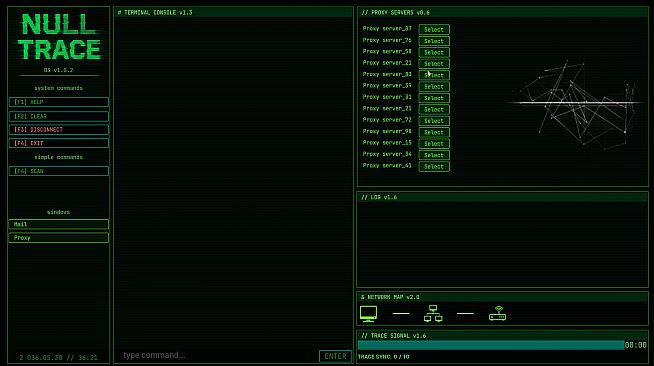Click the LAN network node icon
This screenshot has height=366, width=654.
[x=433, y=313]
